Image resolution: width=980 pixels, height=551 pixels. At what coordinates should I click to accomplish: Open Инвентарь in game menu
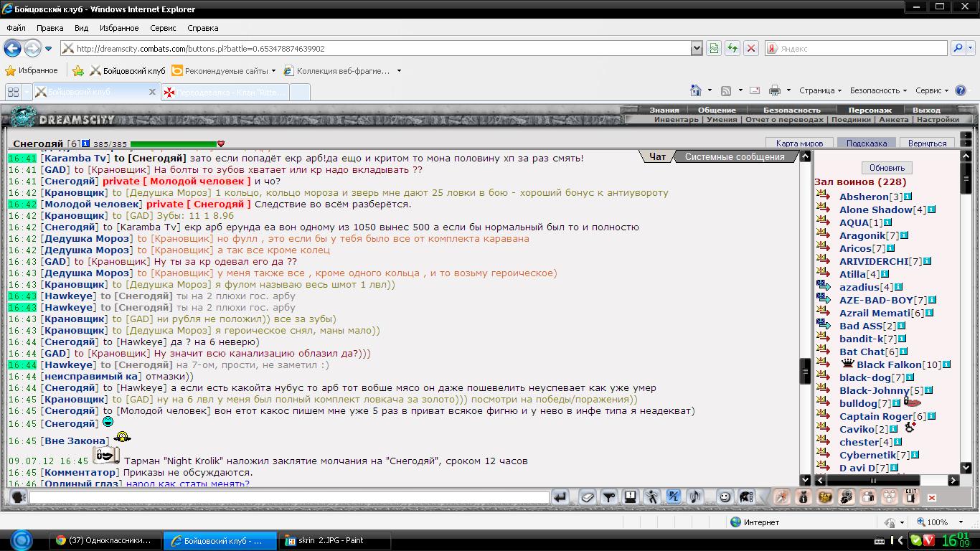click(x=676, y=119)
